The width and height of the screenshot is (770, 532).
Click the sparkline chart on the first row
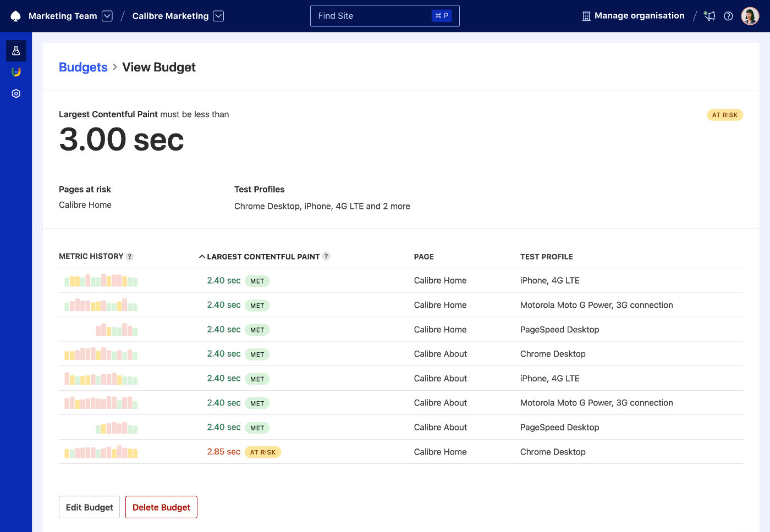tap(101, 280)
